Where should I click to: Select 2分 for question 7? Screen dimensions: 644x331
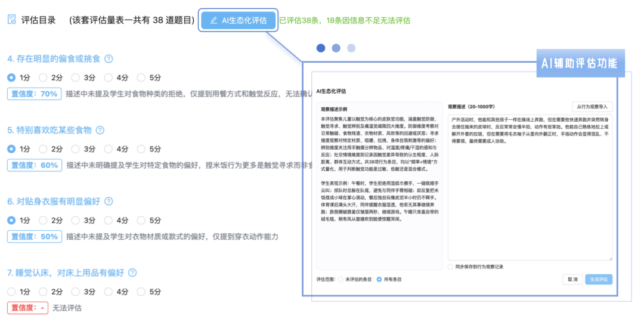click(x=43, y=292)
